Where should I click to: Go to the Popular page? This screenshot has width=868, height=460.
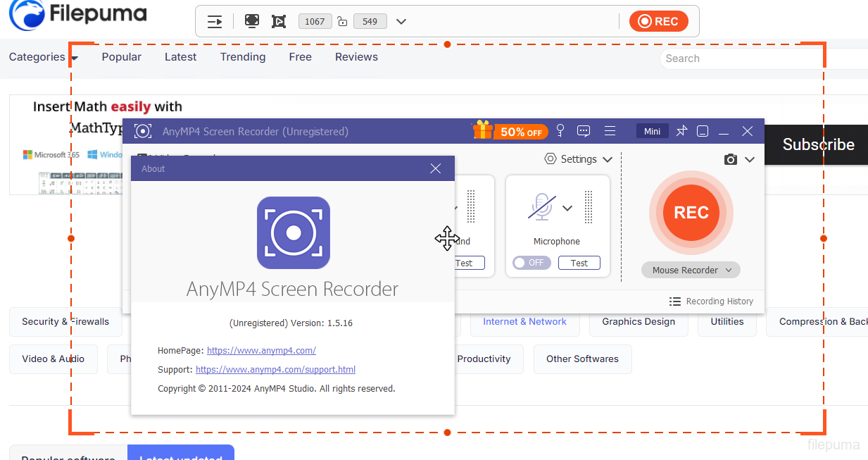coord(121,57)
